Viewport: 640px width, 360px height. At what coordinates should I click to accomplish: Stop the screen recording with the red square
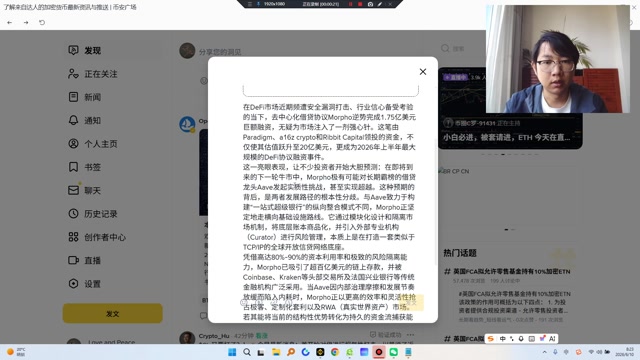pyautogui.click(x=360, y=4)
